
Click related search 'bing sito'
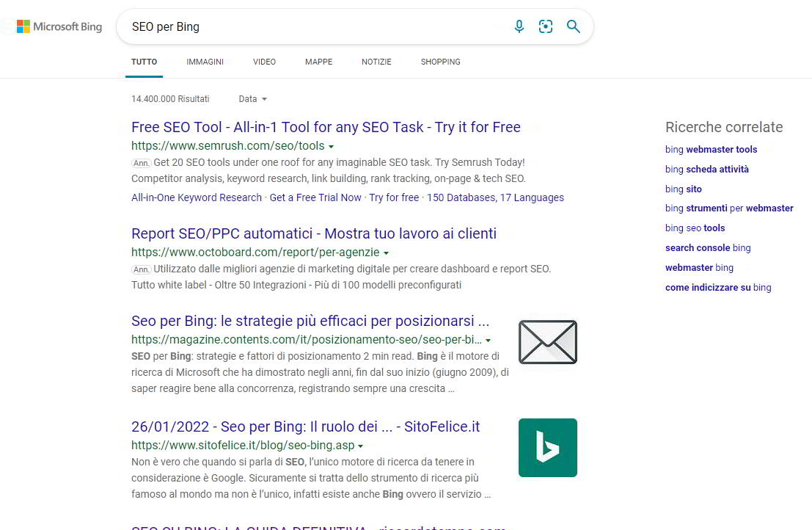click(x=684, y=189)
